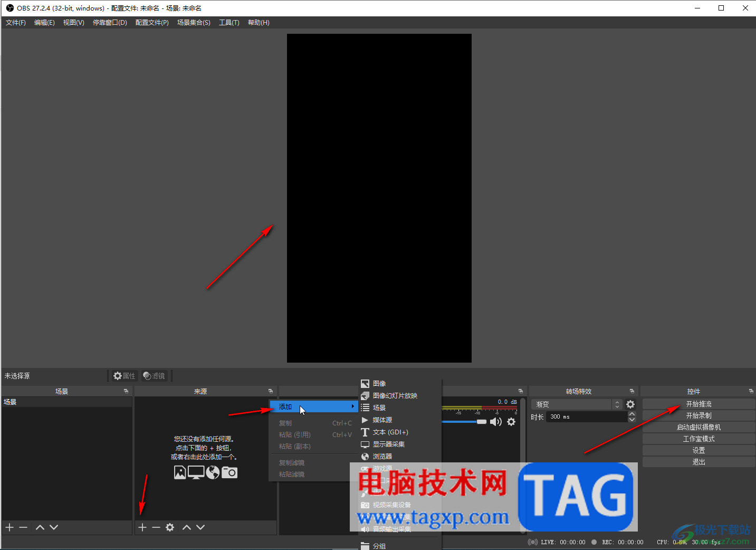This screenshot has width=756, height=550.
Task: Remove source with the minus icon
Action: (156, 527)
